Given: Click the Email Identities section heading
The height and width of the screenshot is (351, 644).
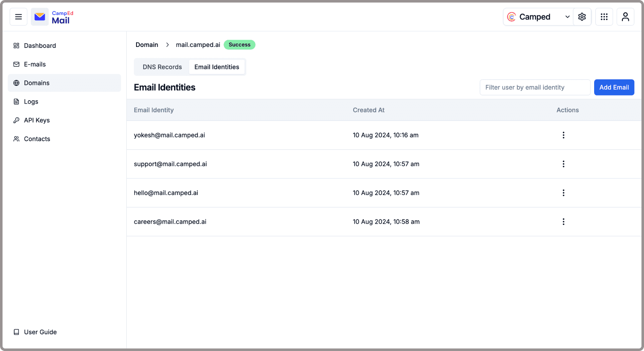Looking at the screenshot, I should pos(165,87).
